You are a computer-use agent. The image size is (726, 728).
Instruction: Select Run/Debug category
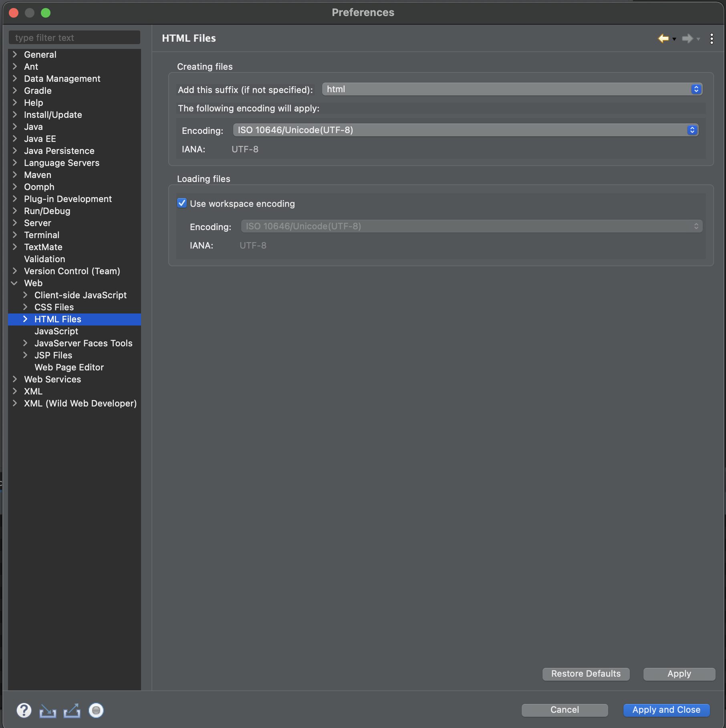click(47, 211)
